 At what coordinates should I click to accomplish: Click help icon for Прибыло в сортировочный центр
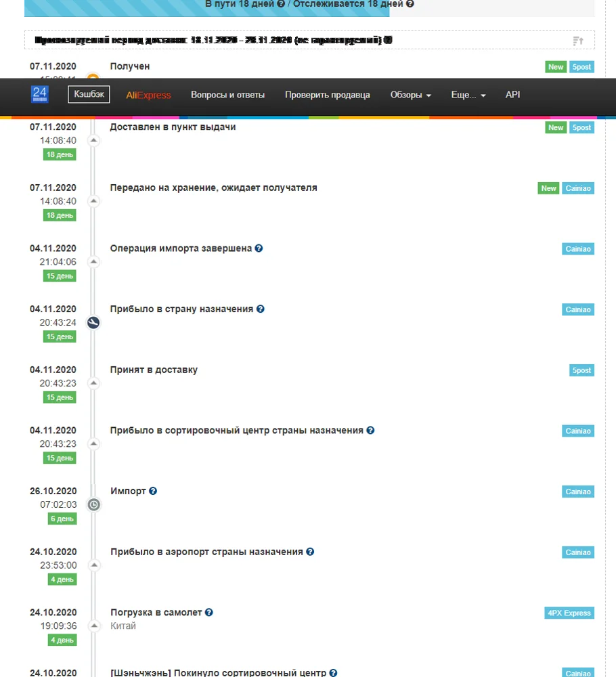[370, 431]
